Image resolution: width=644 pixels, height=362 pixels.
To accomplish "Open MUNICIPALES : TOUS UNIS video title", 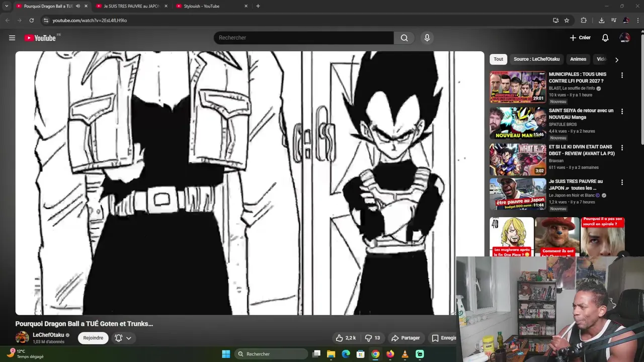I will (578, 77).
